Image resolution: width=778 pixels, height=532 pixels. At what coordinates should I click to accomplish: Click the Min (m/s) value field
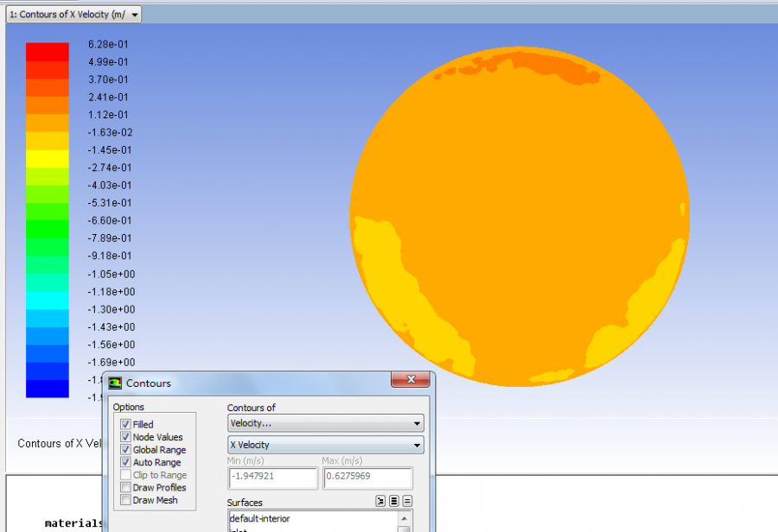coord(273,478)
